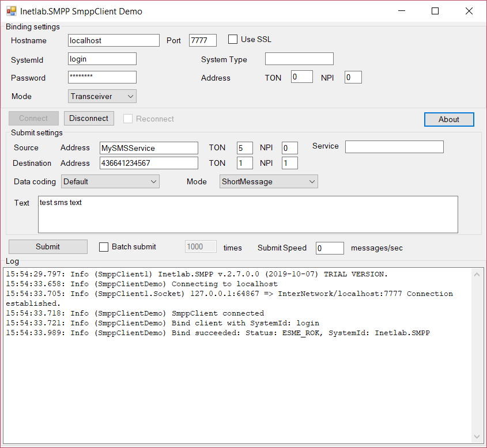Viewport: 487px width, 448px height.
Task: Focus the Hostname field with localhost
Action: pos(114,40)
